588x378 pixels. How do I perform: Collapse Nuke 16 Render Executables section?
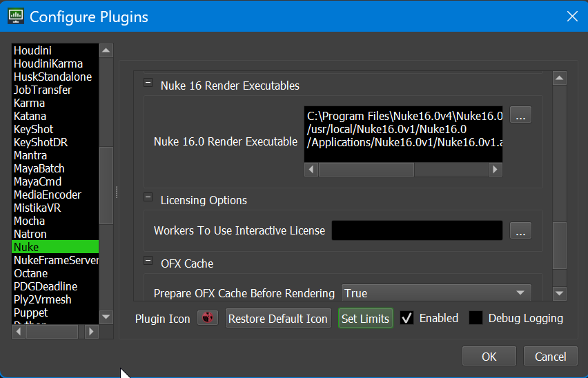pos(148,83)
